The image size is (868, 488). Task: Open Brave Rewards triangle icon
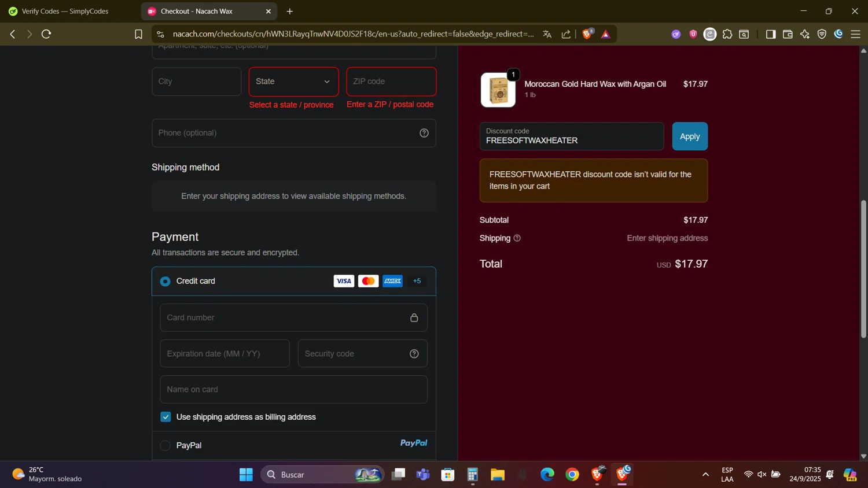[606, 35]
